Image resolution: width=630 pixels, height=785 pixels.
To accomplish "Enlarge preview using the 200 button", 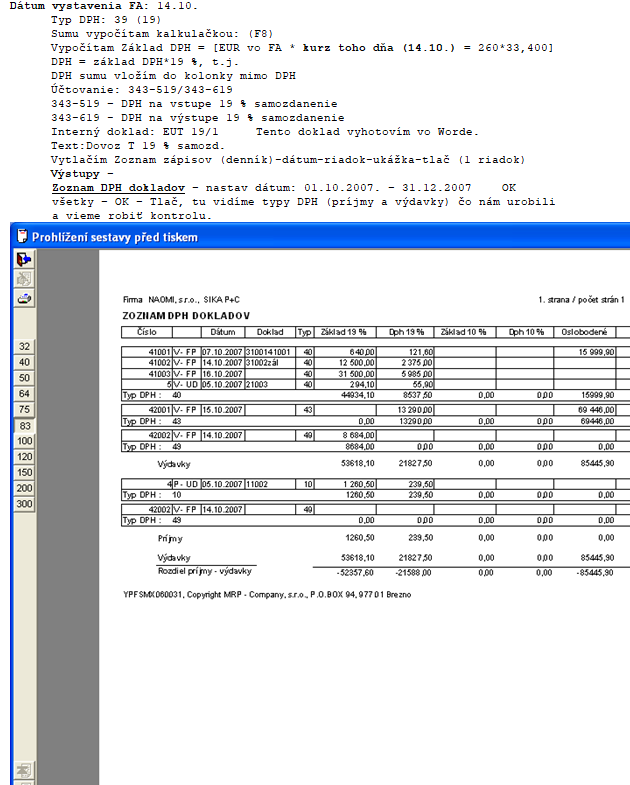I will click(24, 488).
